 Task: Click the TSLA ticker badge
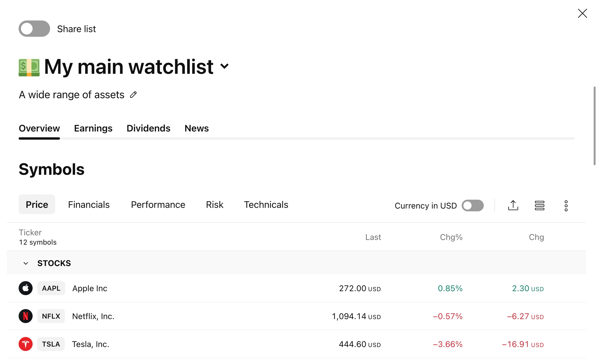click(x=51, y=344)
